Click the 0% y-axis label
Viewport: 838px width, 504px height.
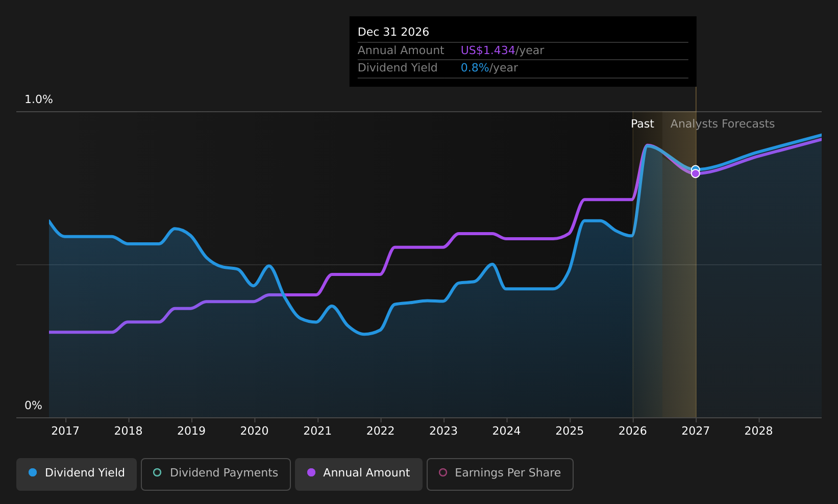click(x=33, y=406)
